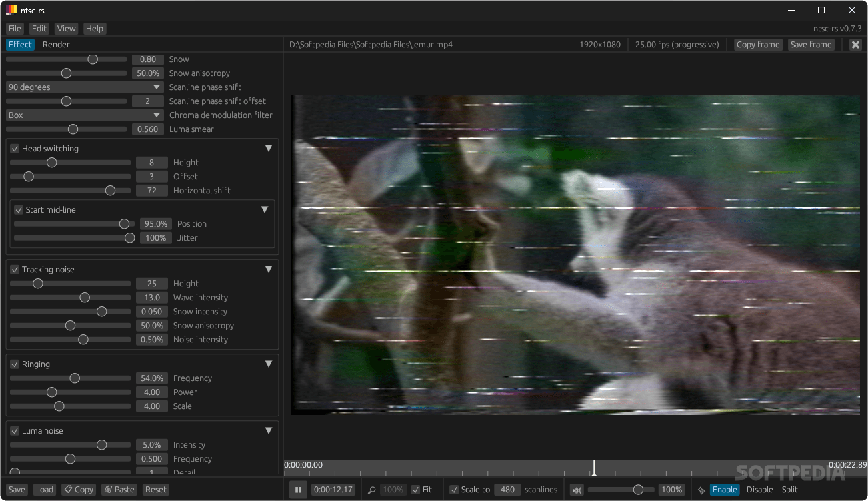The width and height of the screenshot is (868, 501).
Task: Click the ntsc-rs app icon in title bar
Action: [11, 10]
